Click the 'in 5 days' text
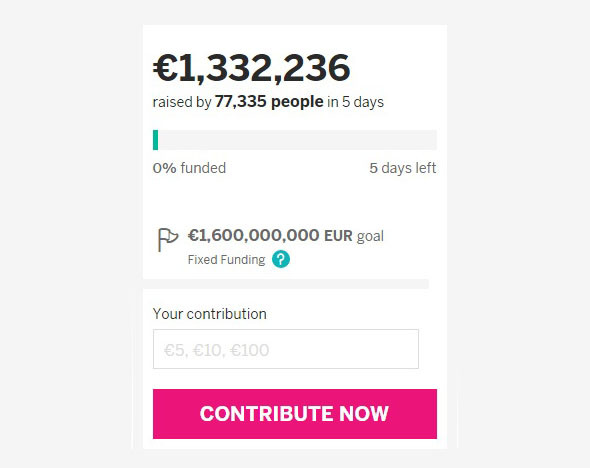This screenshot has width=590, height=468. [x=355, y=102]
